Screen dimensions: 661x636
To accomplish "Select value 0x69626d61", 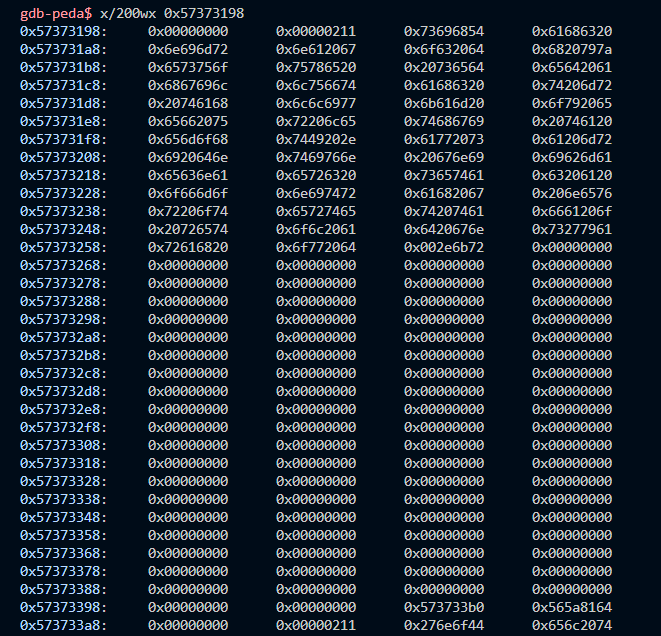I will coord(572,157).
